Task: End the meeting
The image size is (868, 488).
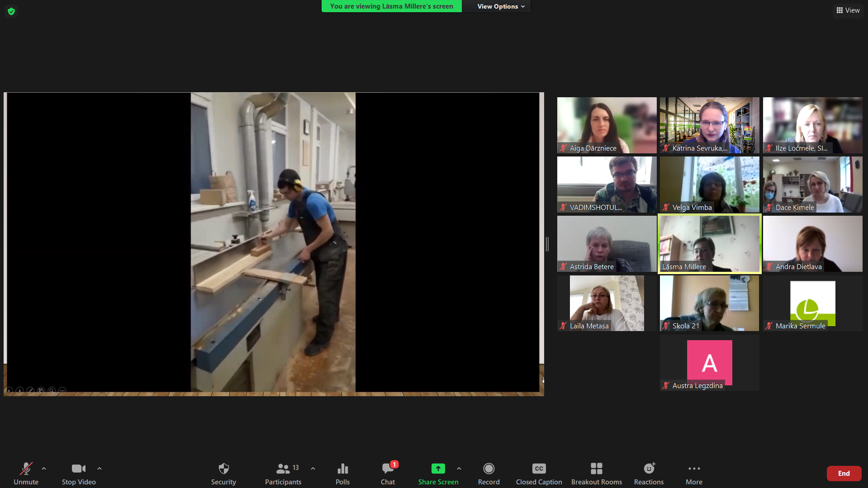Action: click(844, 473)
